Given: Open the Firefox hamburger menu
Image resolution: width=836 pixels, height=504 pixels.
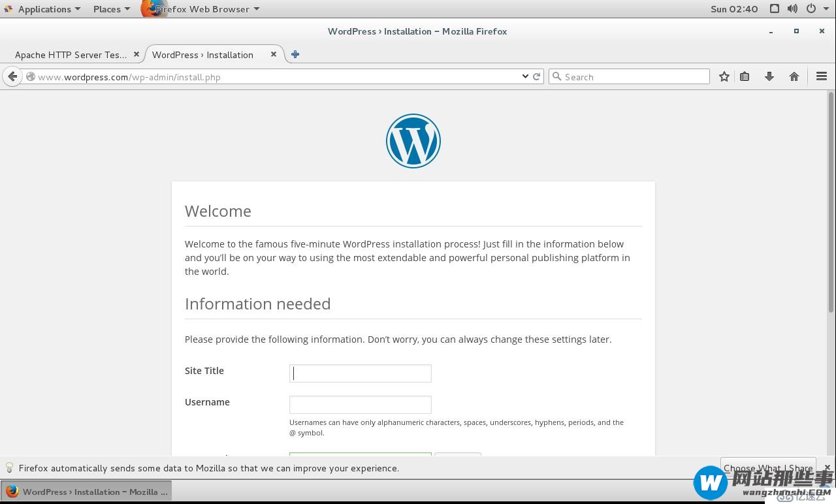Looking at the screenshot, I should coord(822,76).
